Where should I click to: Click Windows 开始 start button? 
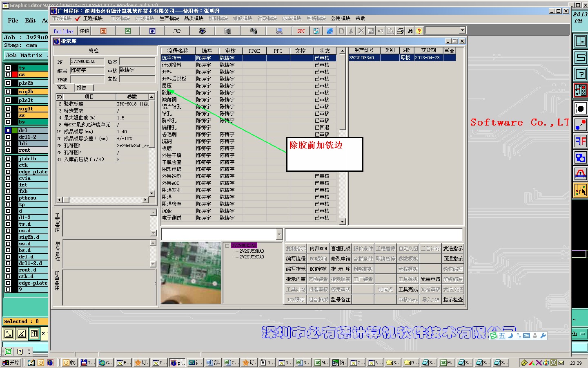point(11,362)
